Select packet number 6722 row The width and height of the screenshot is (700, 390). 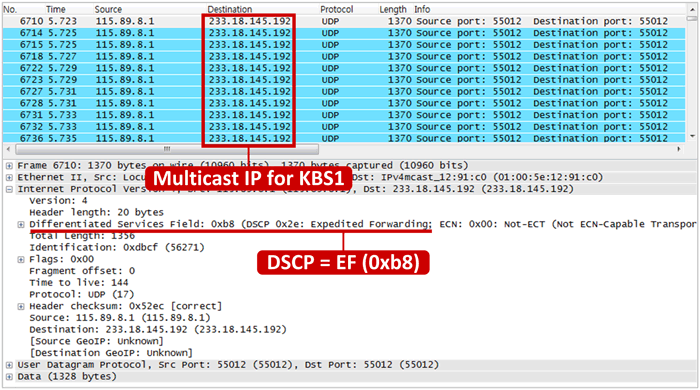[x=344, y=68]
